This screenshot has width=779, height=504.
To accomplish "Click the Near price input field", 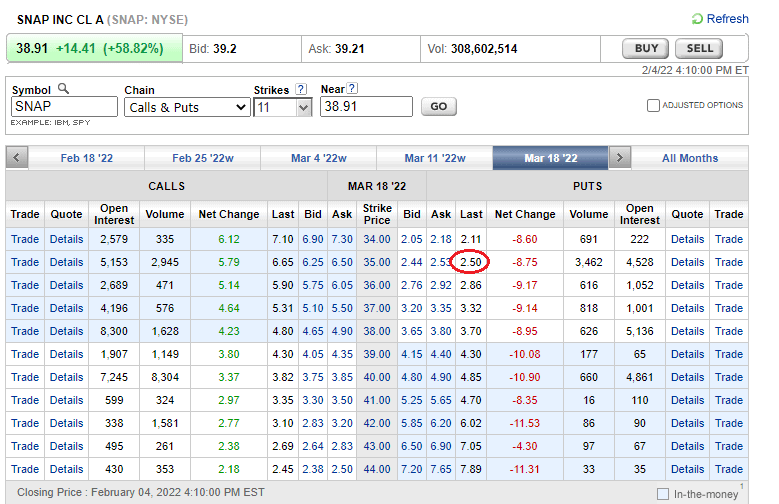I will (366, 107).
